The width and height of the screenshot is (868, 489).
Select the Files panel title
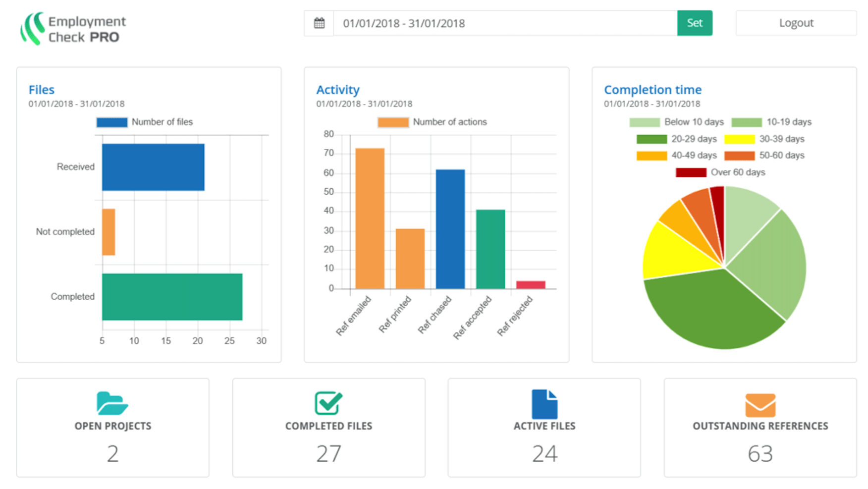[x=41, y=90]
